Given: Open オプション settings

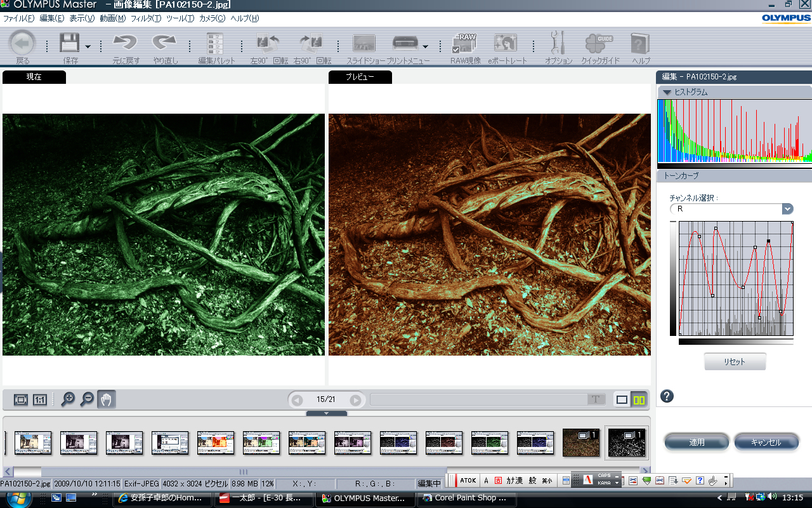Looking at the screenshot, I should click(558, 43).
